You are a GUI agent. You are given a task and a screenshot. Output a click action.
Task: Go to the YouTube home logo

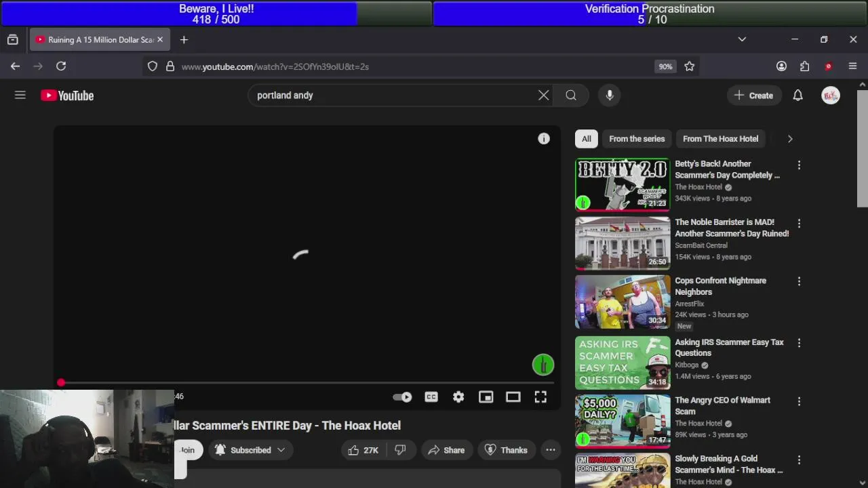[x=67, y=96]
